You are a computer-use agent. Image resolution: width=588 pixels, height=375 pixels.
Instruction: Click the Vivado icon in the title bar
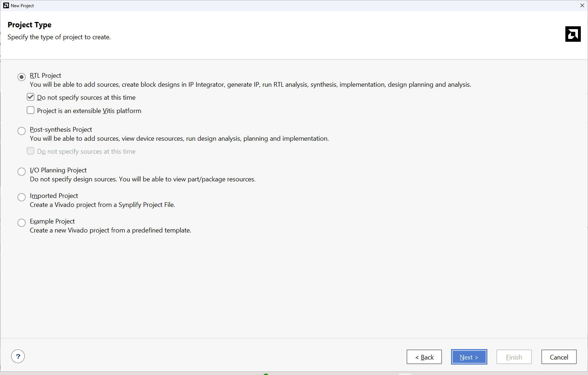point(6,5)
